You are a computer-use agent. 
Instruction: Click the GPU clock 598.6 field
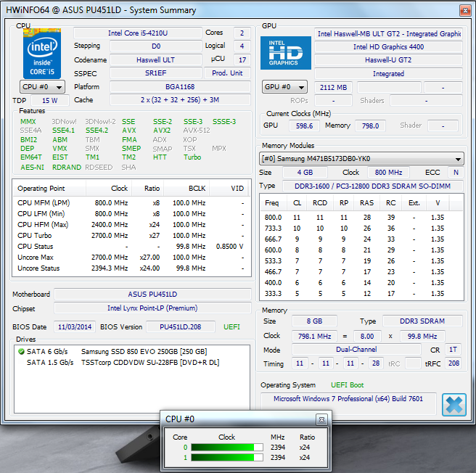coord(304,126)
